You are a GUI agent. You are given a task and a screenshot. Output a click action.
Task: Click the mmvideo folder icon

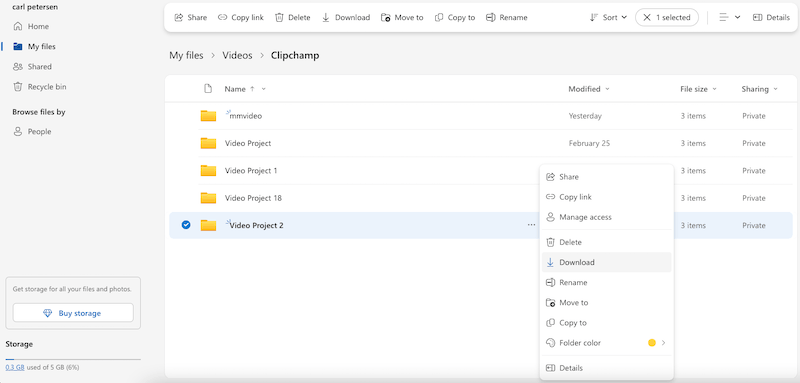click(208, 116)
